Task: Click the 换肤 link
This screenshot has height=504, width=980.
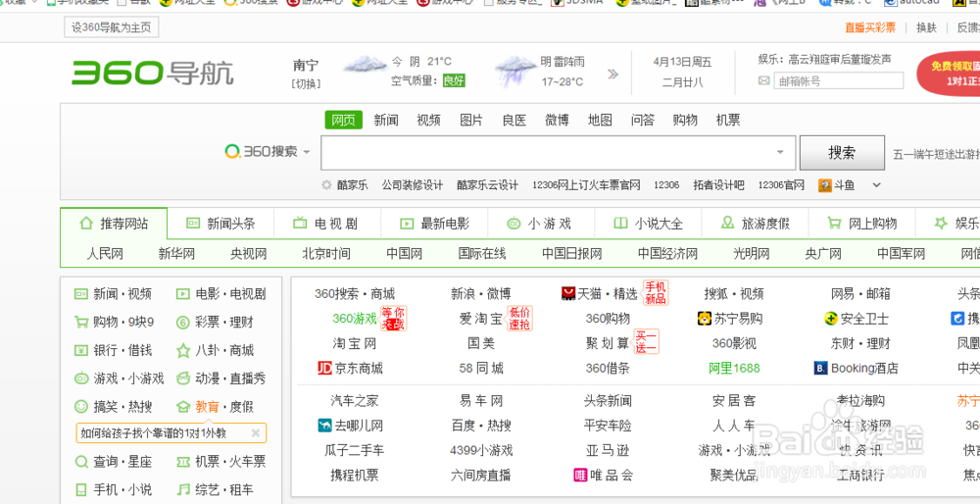Action: point(927,27)
